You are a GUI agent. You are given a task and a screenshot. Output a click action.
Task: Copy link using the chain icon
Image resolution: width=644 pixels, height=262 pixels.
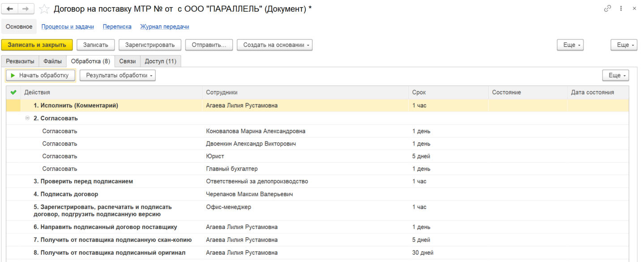[607, 9]
